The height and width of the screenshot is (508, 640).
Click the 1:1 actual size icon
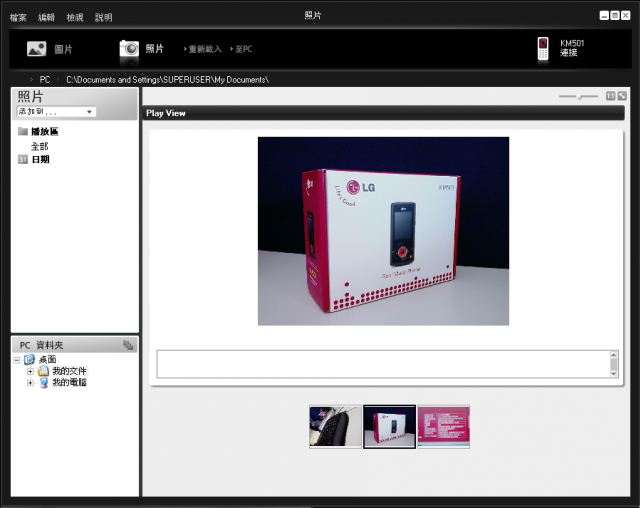(610, 96)
